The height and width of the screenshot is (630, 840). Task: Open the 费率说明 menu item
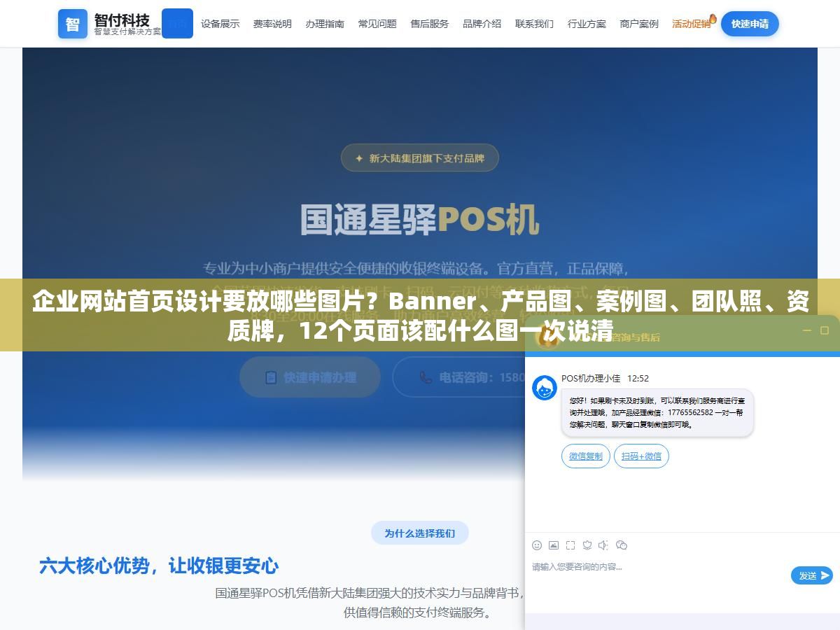(x=272, y=24)
